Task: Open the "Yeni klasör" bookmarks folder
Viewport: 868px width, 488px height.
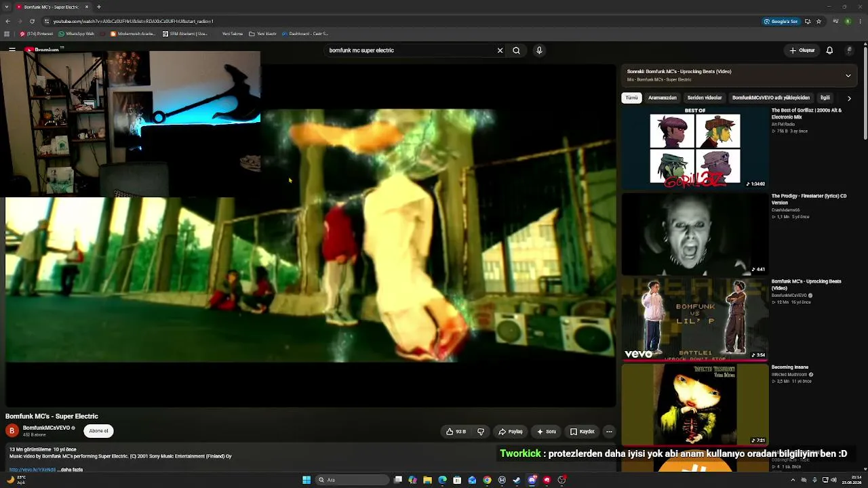Action: point(263,34)
